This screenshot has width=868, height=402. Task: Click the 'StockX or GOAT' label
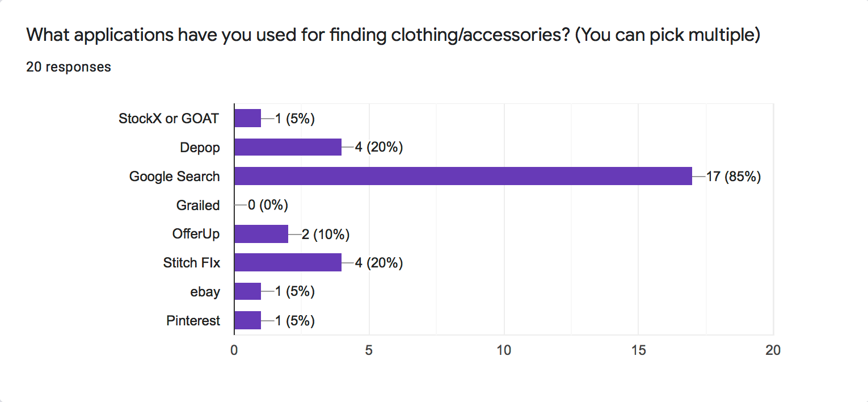168,119
